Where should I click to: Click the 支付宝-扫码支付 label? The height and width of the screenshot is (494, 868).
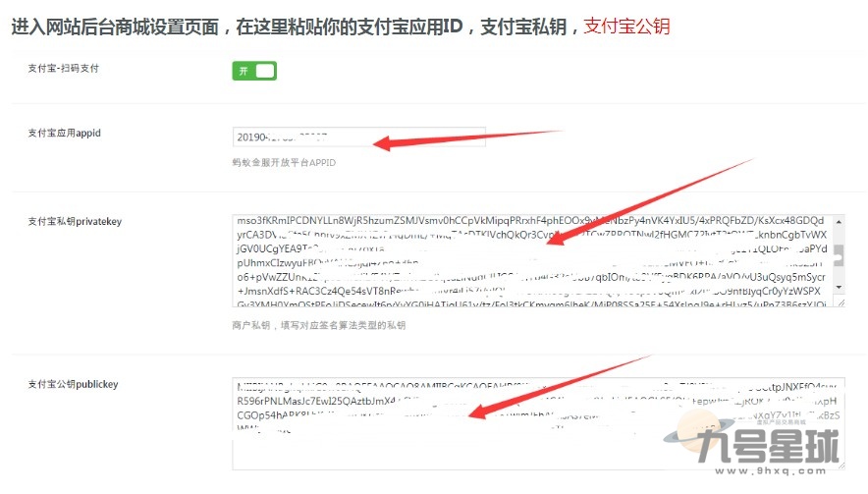[x=64, y=68]
